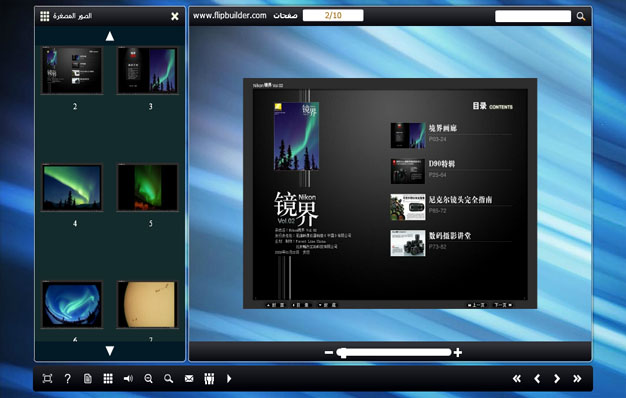Click the document page icon in toolbar
Screen dimensions: 626x398
pos(88,378)
